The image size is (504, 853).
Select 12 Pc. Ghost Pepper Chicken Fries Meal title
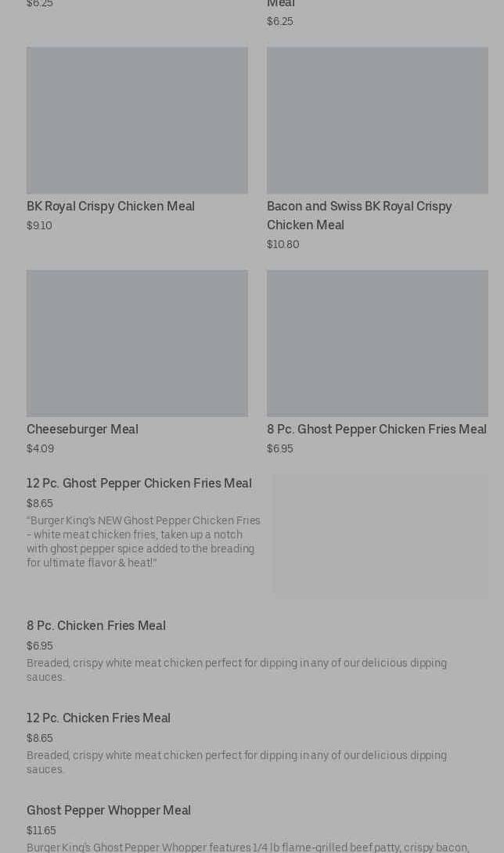click(139, 484)
